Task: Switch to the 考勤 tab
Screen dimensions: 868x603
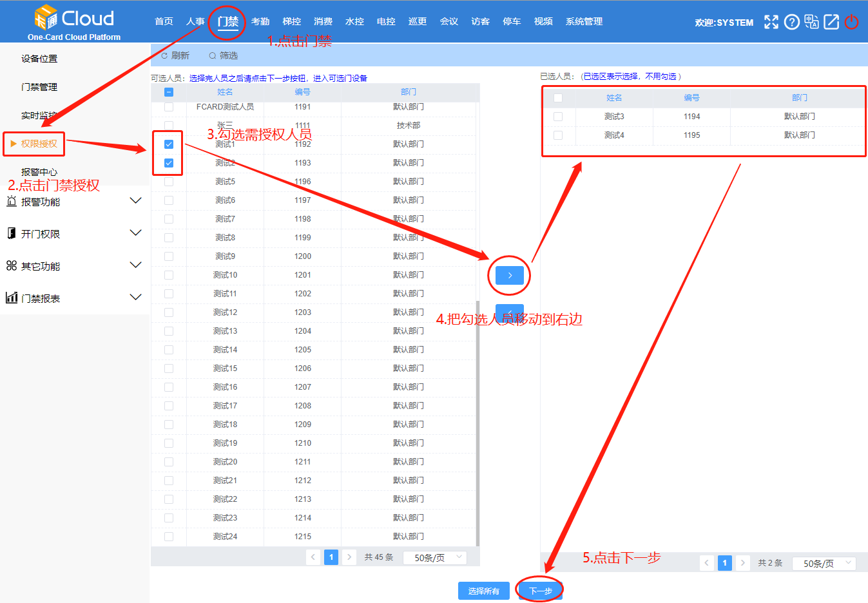Action: click(x=260, y=21)
